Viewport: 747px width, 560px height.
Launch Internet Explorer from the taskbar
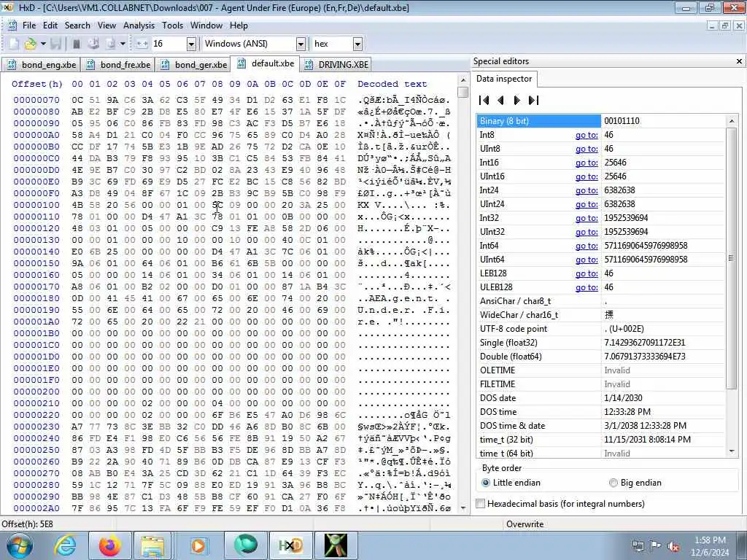coord(65,545)
